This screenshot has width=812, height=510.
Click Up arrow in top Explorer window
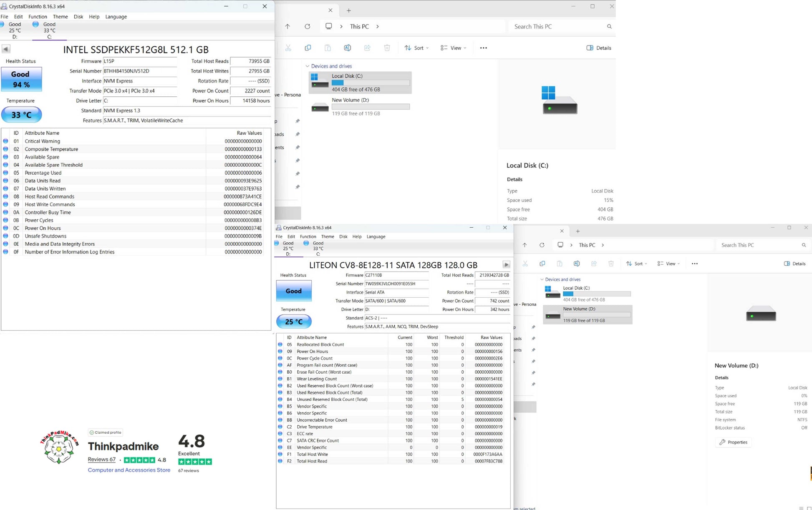click(x=287, y=26)
